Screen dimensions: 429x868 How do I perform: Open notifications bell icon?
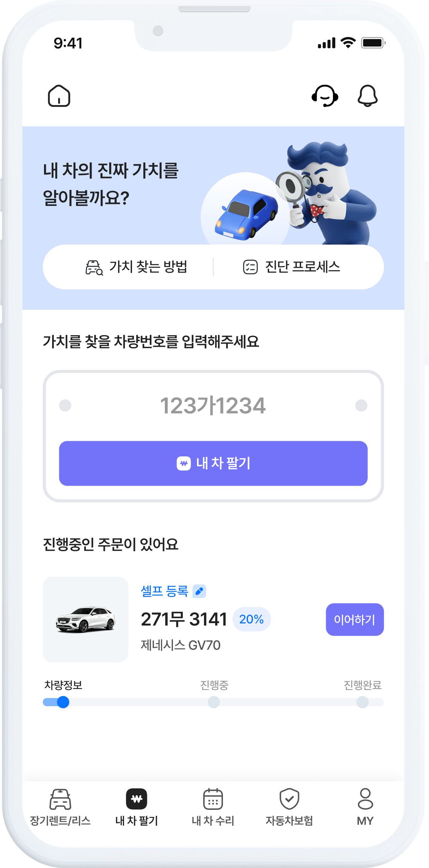[367, 96]
